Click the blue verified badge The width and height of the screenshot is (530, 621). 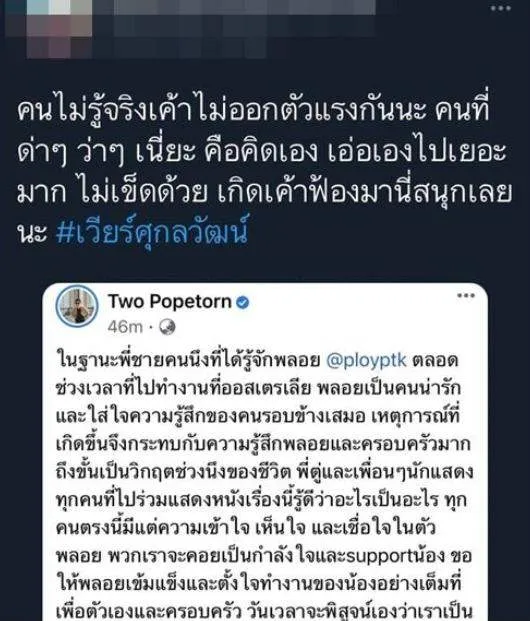(242, 303)
